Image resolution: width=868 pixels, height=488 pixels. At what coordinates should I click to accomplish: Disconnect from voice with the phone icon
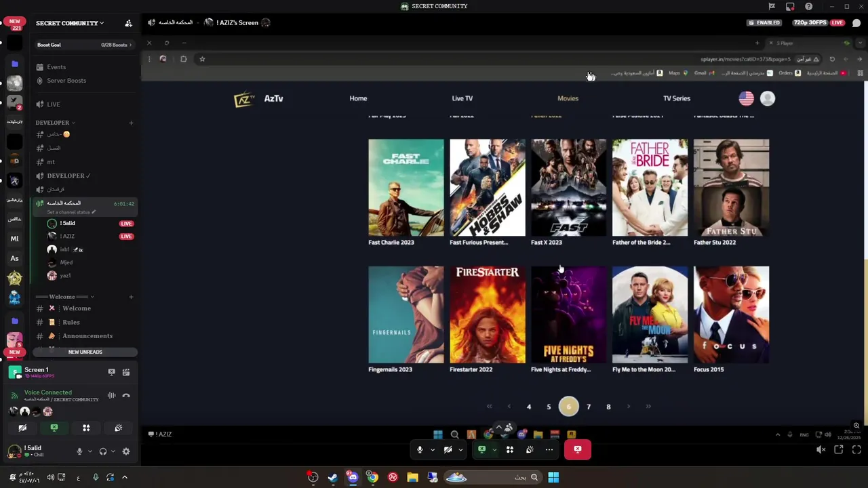pos(126,395)
